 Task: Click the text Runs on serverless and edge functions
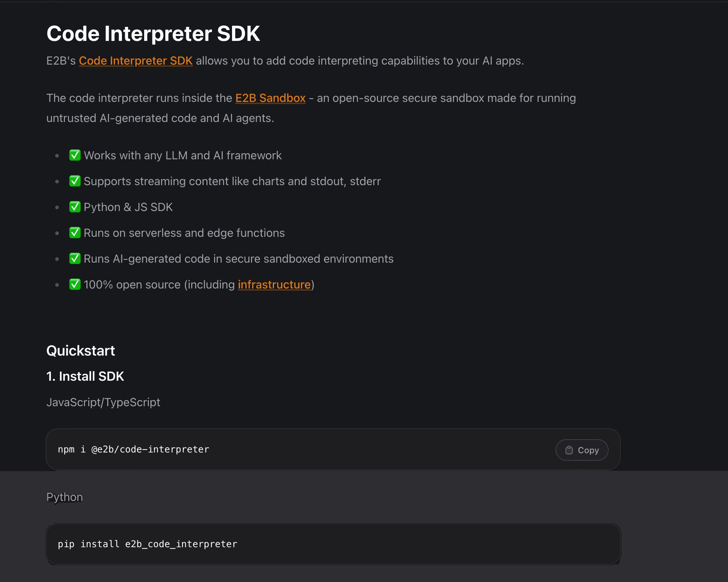click(184, 233)
